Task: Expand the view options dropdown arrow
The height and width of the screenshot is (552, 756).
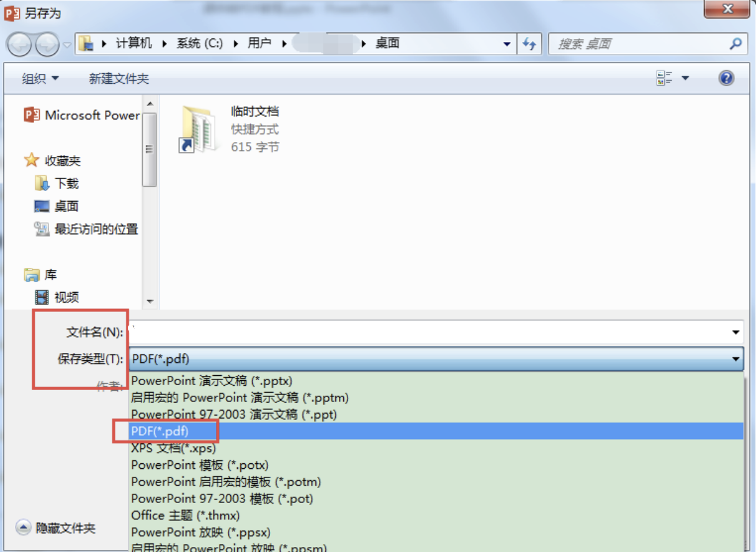Action: [685, 78]
